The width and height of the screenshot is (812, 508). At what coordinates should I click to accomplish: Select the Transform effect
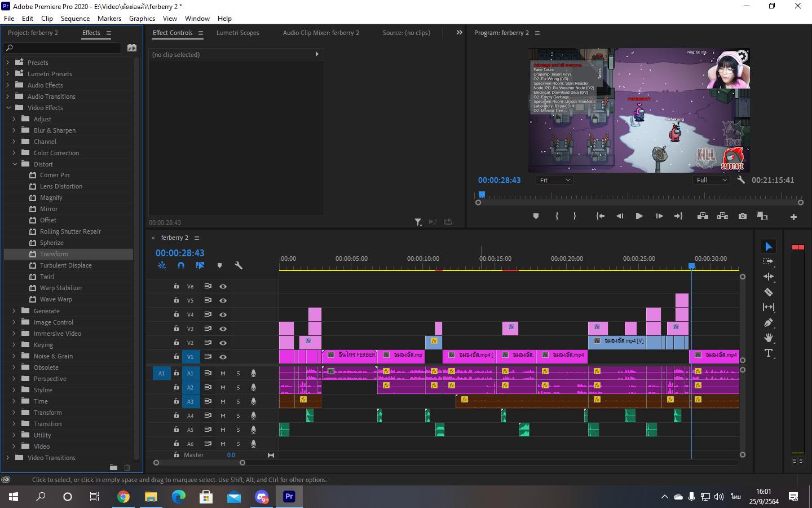click(54, 254)
